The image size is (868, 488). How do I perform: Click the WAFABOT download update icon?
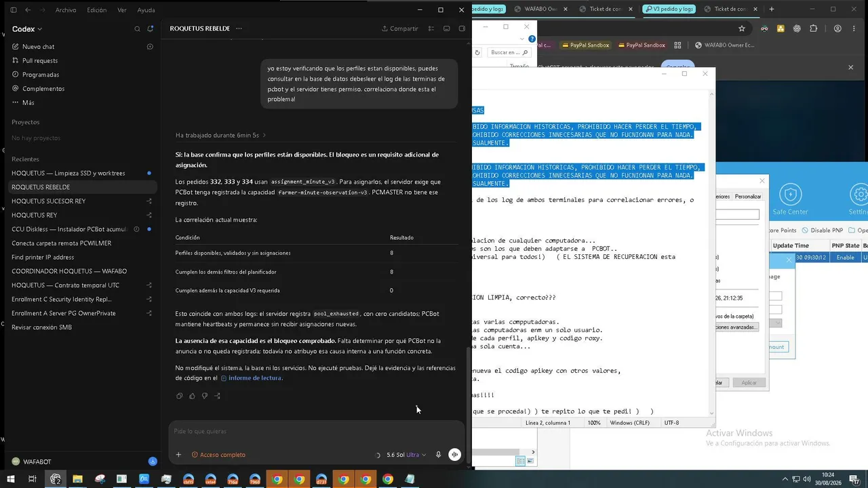(153, 462)
